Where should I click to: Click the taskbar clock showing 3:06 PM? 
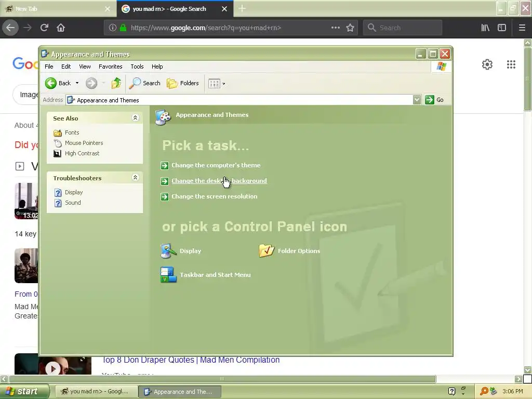[513, 391]
